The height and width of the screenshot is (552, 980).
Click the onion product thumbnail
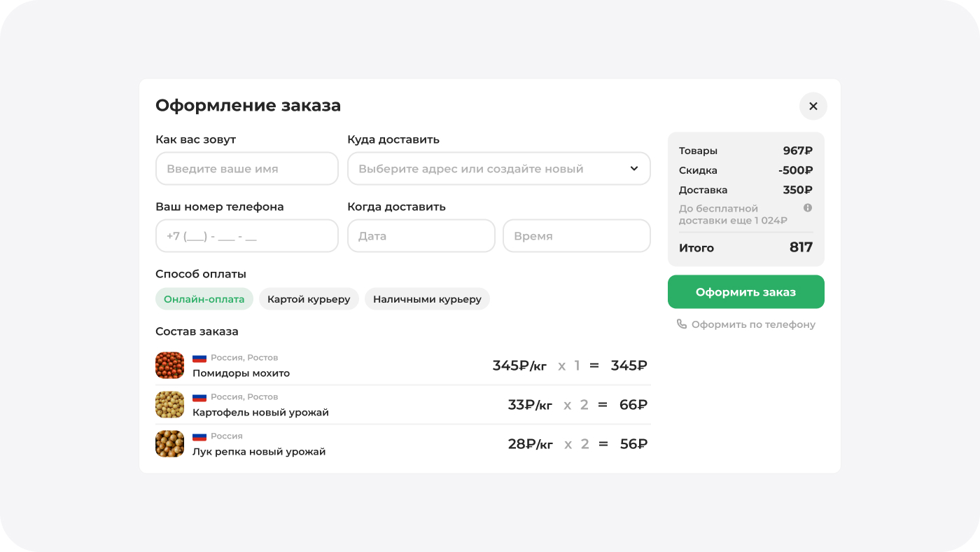pos(169,444)
